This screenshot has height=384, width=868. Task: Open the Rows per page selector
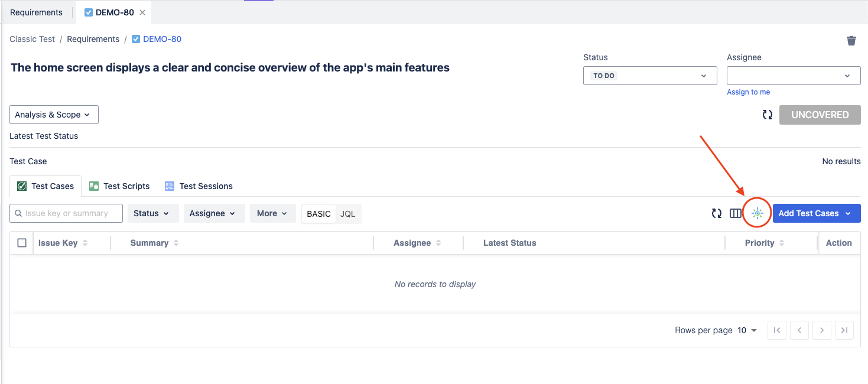coord(747,330)
